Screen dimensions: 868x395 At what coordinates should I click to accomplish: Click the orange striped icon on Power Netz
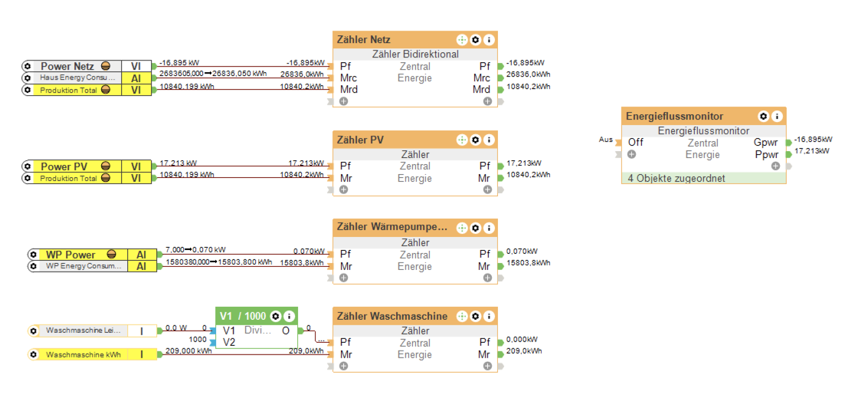[105, 67]
